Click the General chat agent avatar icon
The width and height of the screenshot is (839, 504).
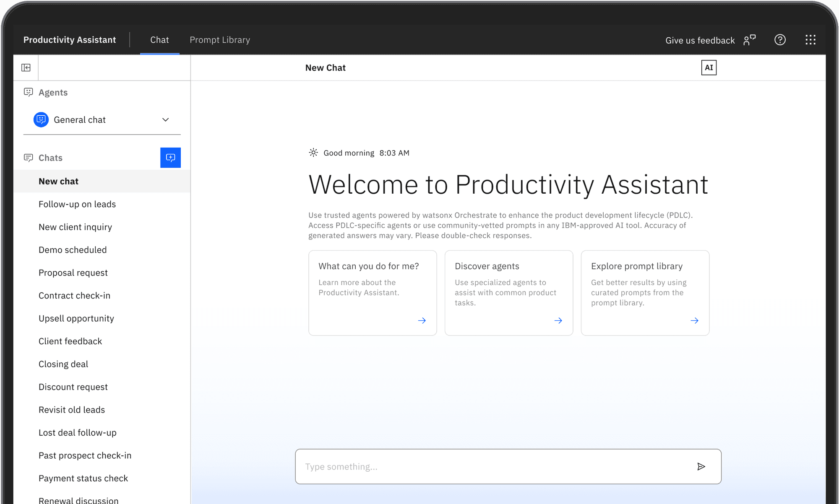click(x=41, y=120)
